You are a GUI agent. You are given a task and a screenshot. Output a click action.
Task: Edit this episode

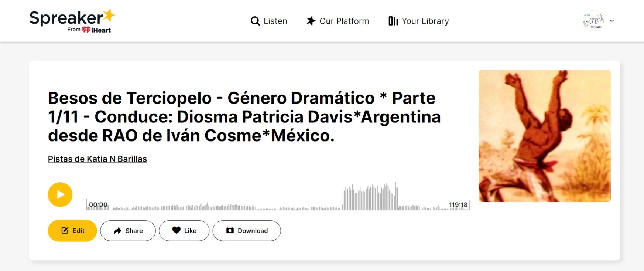[72, 231]
